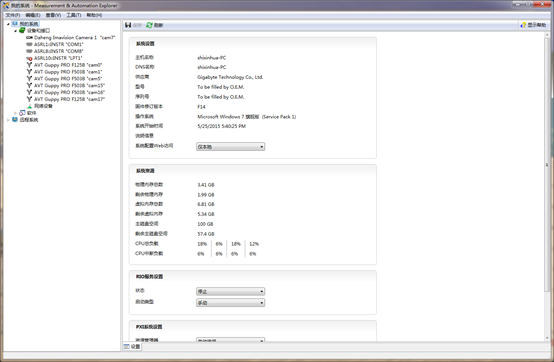Viewport: 554px width, 362px height.
Task: Click scrollbar up arrow in settings pane
Action: pos(547,35)
